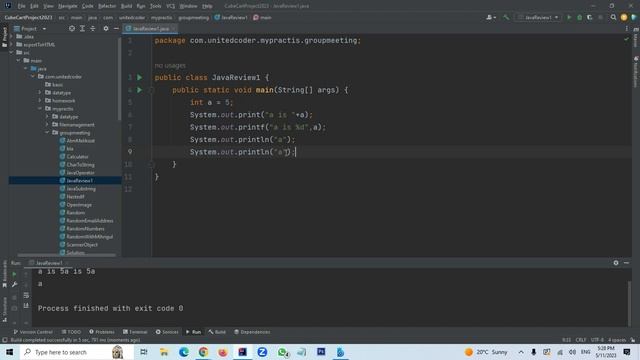Viewport: 640px width, 360px height.
Task: Switch to JavaReview1.java editor tab
Action: pyautogui.click(x=150, y=29)
